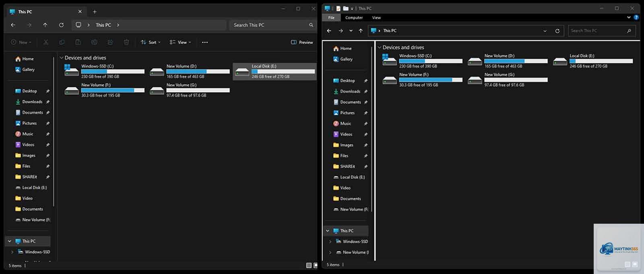Open Downloads in left window sidebar
Viewport: 644px width, 274px height.
point(29,102)
